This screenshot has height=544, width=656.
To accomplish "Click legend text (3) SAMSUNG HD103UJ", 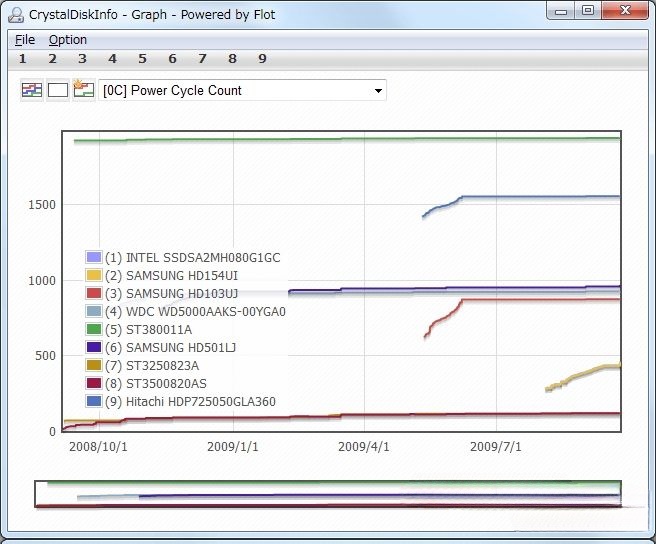I will 171,294.
